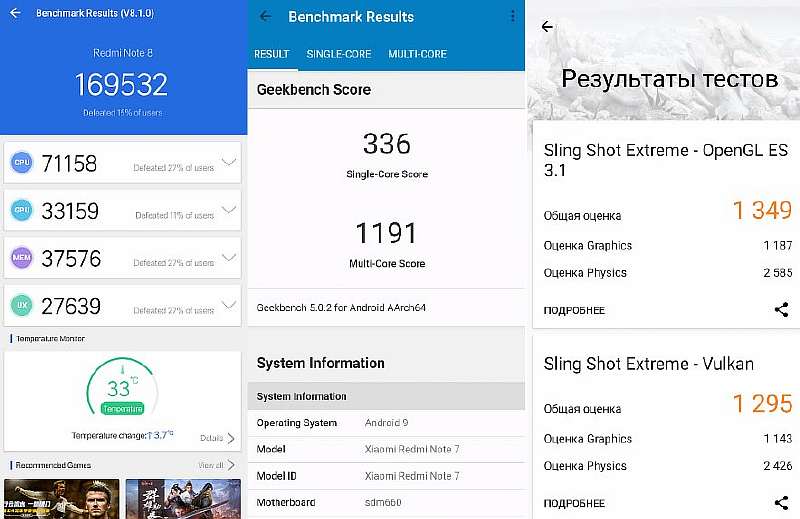Tap ПОДРОБНЕЕ under the OpenGL ES 3.1 result

[x=574, y=310]
